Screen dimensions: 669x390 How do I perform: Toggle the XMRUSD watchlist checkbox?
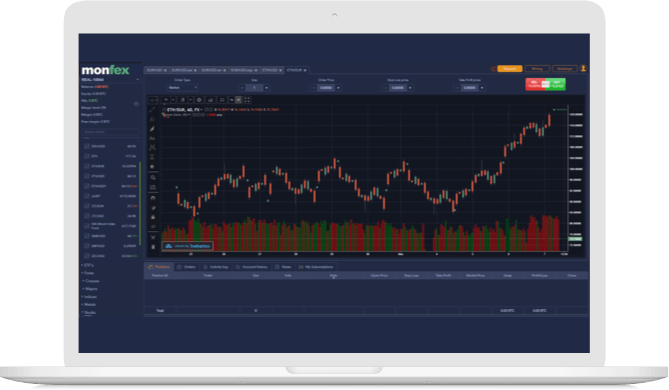(87, 236)
